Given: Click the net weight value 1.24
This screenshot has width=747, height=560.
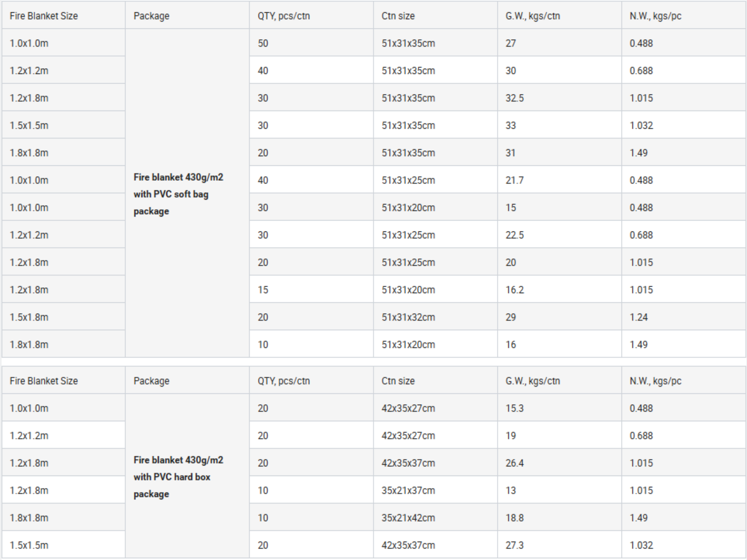Looking at the screenshot, I should (x=639, y=317).
